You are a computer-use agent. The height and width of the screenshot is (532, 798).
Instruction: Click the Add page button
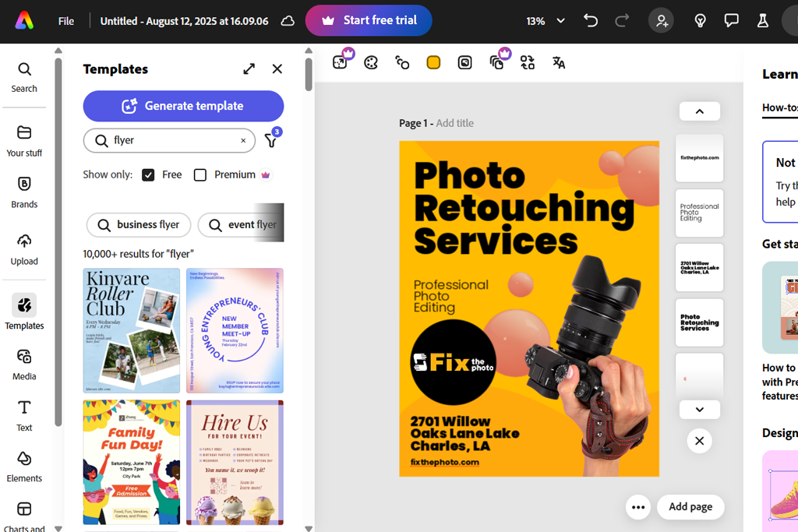point(690,506)
